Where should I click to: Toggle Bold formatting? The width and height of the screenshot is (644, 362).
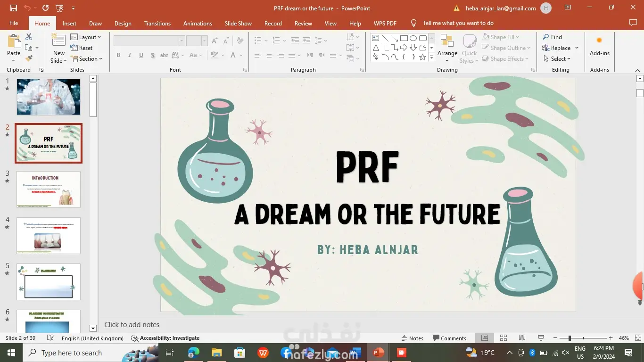[118, 55]
